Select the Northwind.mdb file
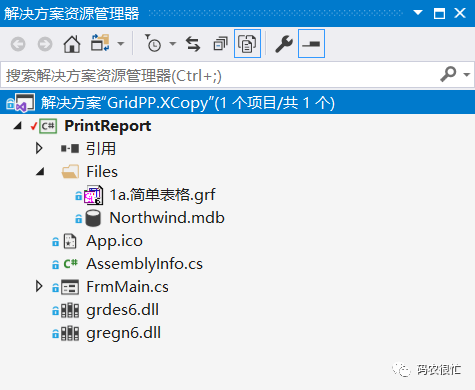Image resolution: width=475 pixels, height=390 pixels. 167,218
